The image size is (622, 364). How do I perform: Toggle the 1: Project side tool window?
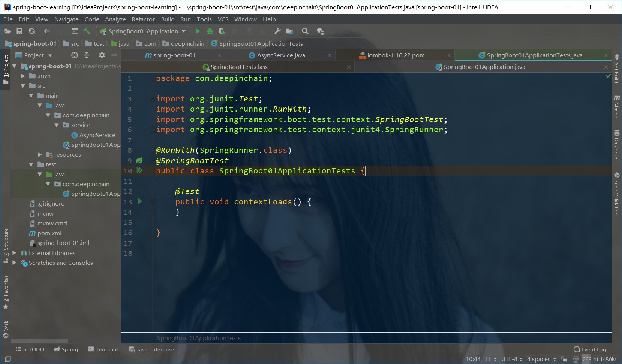(6, 69)
